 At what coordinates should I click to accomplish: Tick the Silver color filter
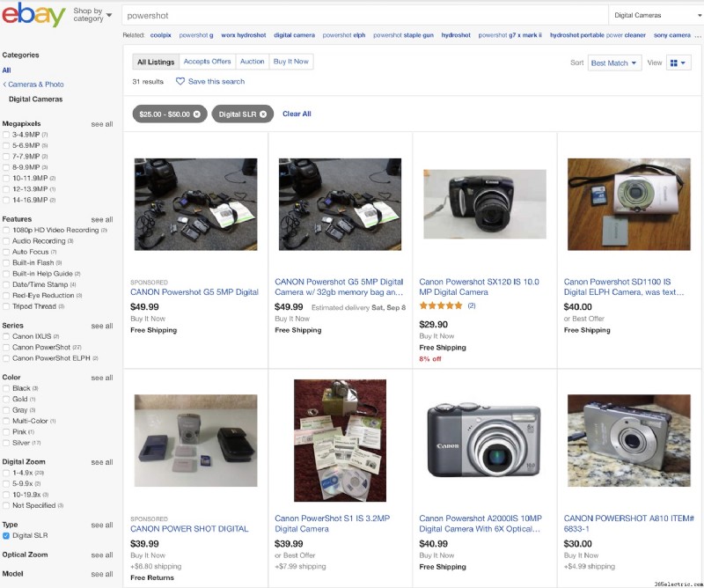click(6, 443)
